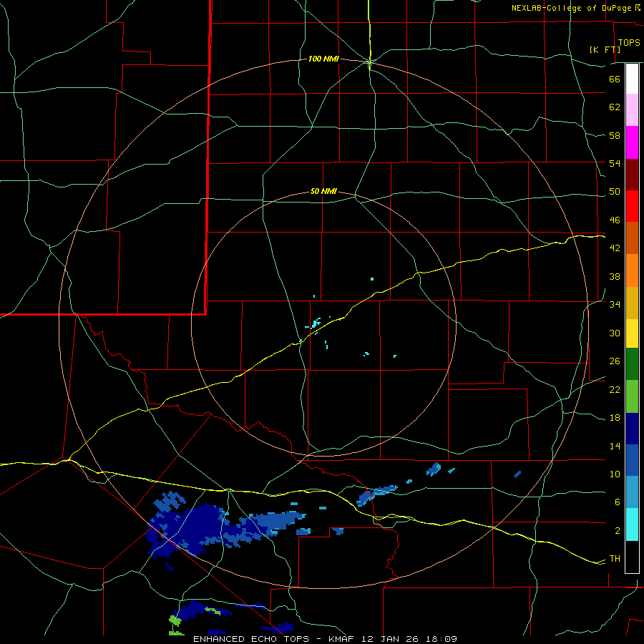
Task: Click the NEXLAB-College of DuPage credit
Action: [x=576, y=8]
